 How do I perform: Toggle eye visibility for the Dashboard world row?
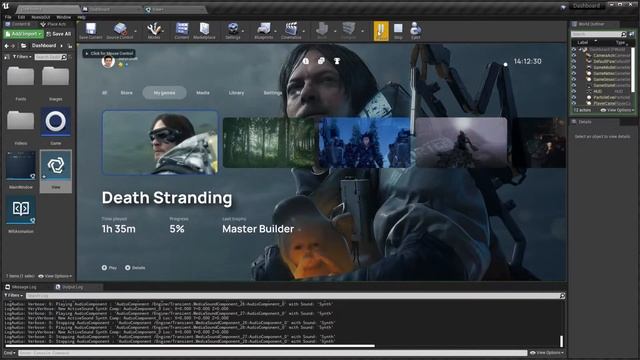pyautogui.click(x=574, y=49)
